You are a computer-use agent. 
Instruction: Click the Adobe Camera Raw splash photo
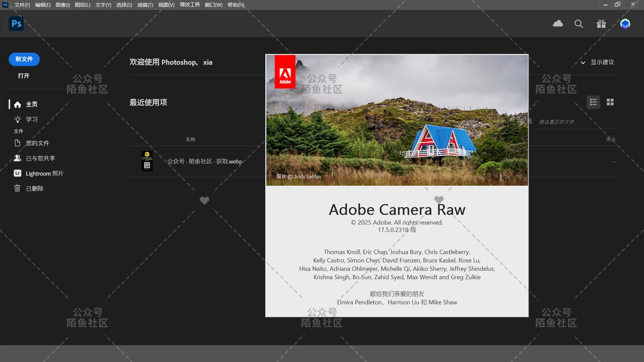point(397,120)
